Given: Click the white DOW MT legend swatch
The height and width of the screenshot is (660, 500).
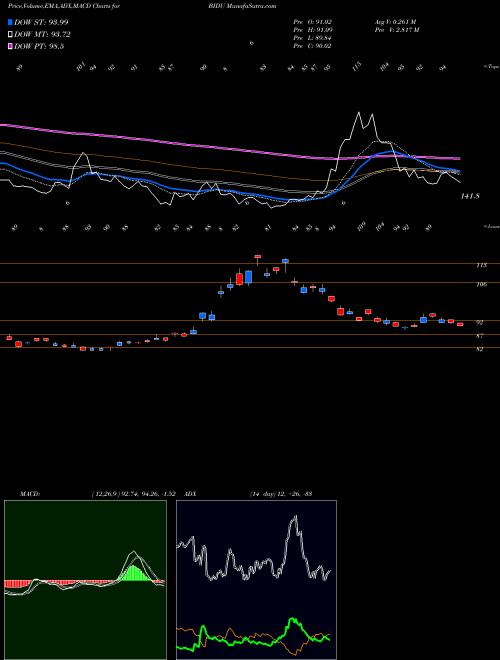Looking at the screenshot, I should [10, 35].
